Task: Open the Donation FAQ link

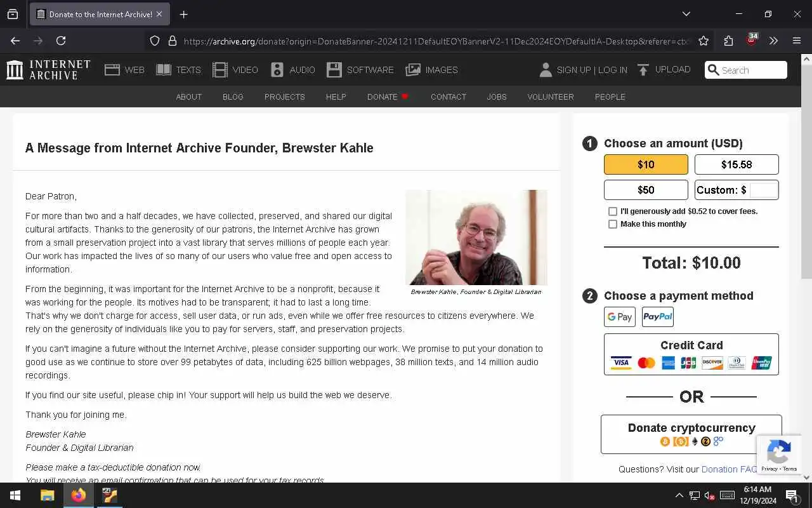Action: tap(730, 469)
